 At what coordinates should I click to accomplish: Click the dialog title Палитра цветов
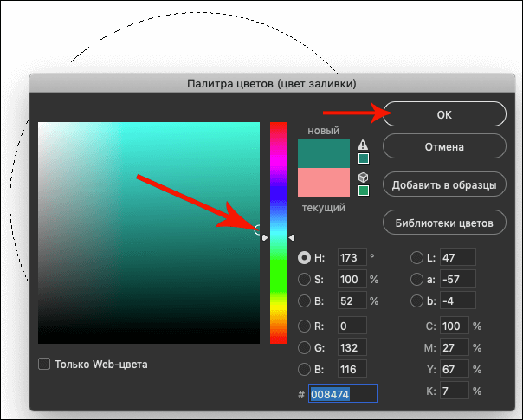click(x=272, y=83)
